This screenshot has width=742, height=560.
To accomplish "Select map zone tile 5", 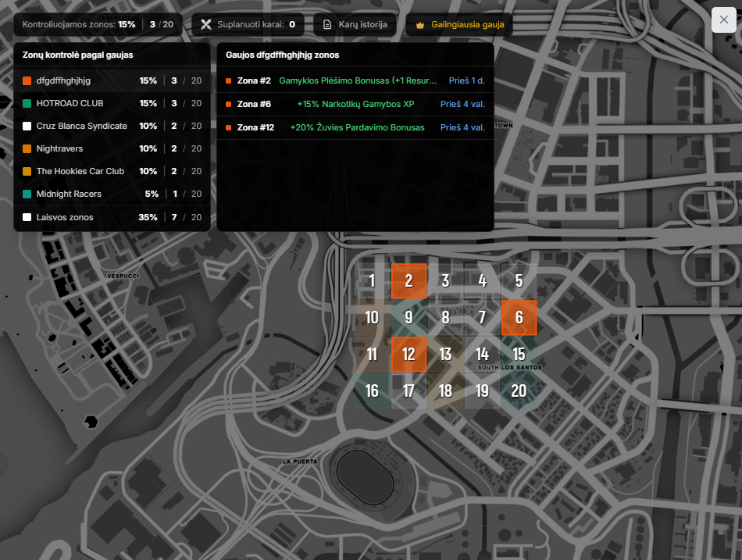I will (x=519, y=280).
